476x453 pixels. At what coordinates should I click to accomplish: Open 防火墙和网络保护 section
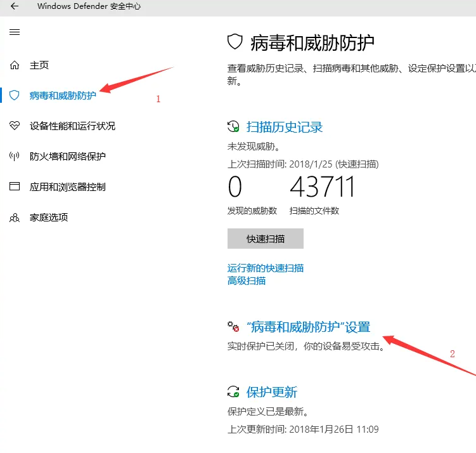point(67,156)
